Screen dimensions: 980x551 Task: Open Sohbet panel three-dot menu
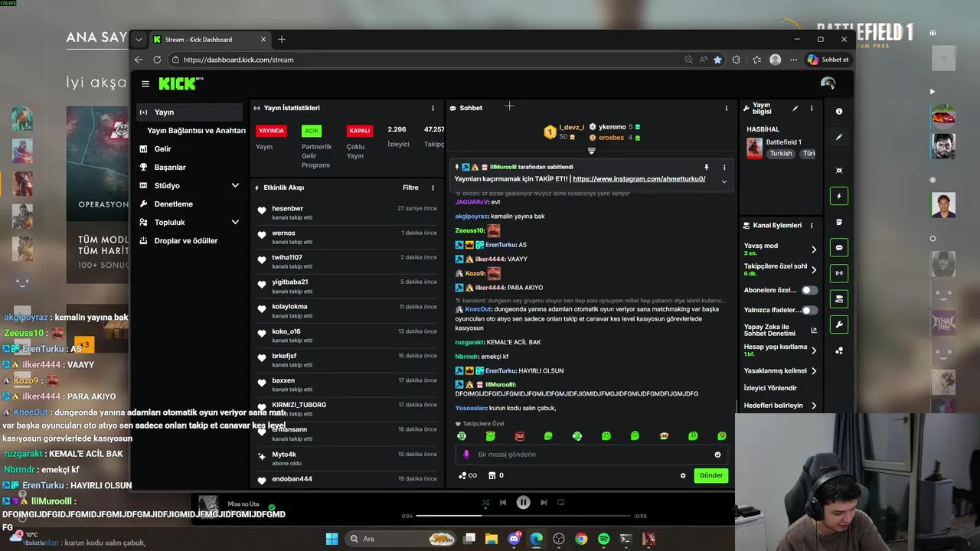coord(727,108)
